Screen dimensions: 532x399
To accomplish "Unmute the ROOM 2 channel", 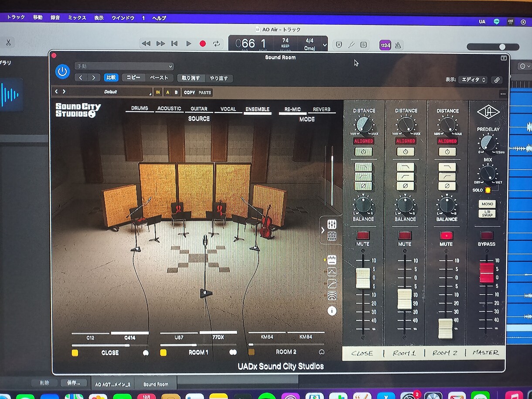I will click(x=446, y=235).
